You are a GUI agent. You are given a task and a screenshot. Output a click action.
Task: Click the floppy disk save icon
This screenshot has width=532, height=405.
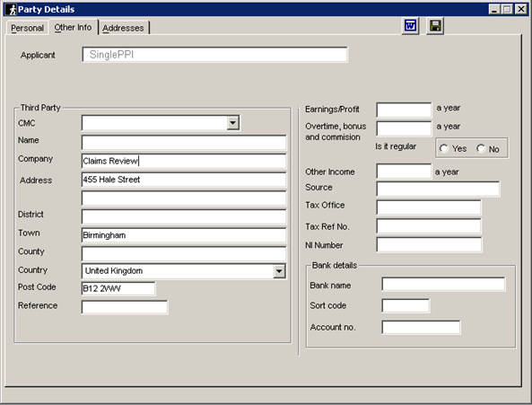pyautogui.click(x=435, y=26)
